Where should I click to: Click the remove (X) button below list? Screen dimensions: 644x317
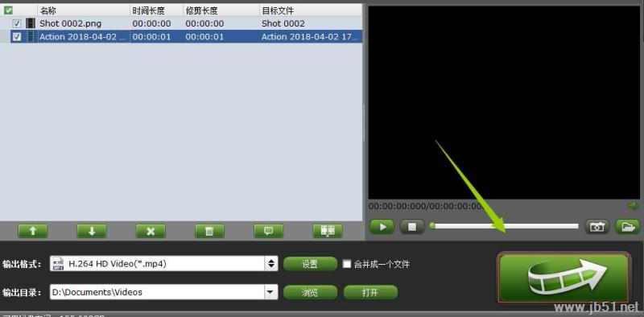click(151, 231)
